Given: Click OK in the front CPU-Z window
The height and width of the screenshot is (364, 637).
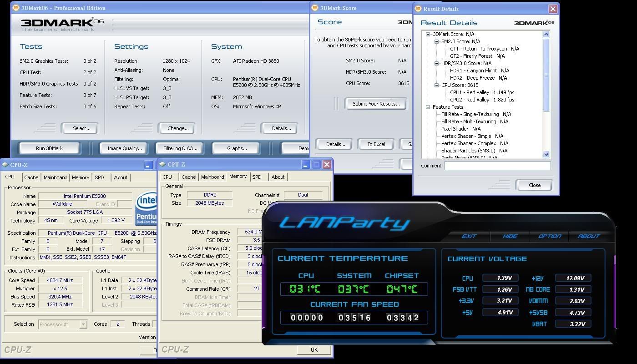Looking at the screenshot, I should [314, 349].
